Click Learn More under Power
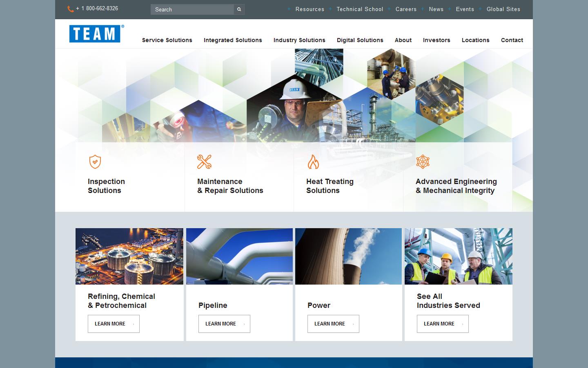 coord(333,324)
